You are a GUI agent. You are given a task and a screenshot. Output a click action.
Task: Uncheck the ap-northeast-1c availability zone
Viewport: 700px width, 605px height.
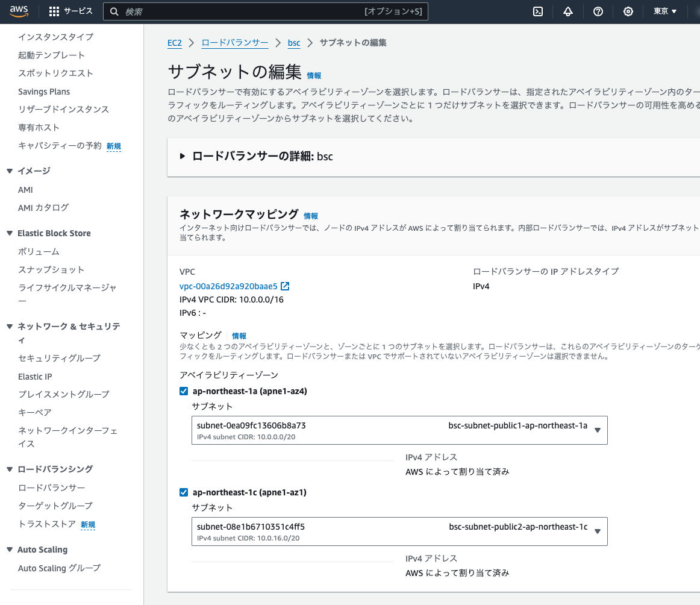pyautogui.click(x=183, y=492)
